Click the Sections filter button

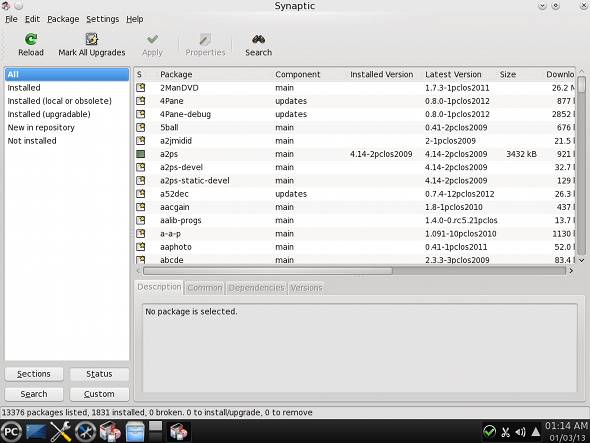(34, 374)
